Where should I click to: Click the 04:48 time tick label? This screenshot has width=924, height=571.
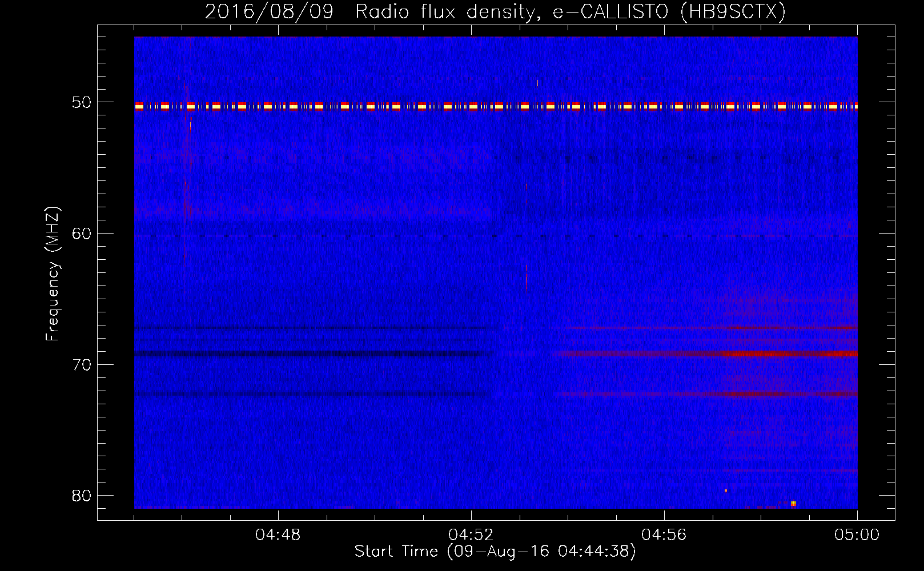tap(278, 535)
